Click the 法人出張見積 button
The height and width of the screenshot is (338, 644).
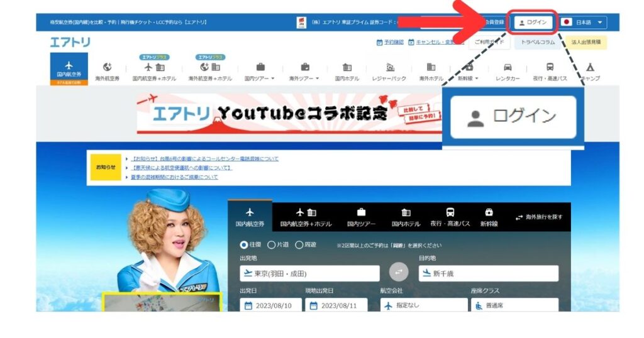(586, 42)
